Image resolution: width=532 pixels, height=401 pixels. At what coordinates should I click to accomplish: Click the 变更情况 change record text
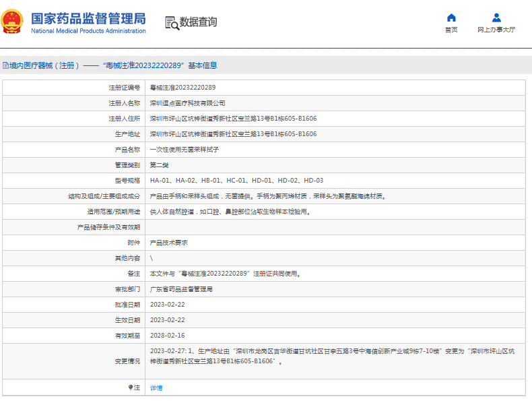pos(332,356)
